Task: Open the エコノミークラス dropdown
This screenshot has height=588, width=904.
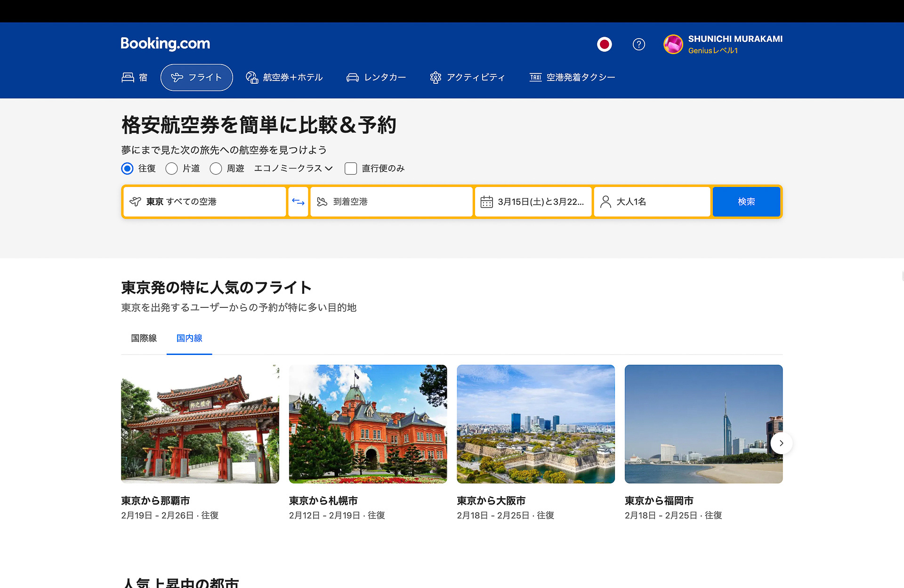Action: pos(293,169)
